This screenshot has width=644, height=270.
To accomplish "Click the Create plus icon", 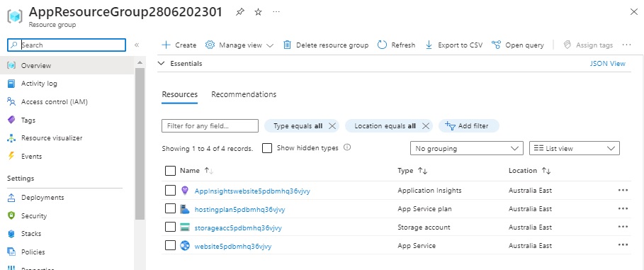I will (x=166, y=45).
